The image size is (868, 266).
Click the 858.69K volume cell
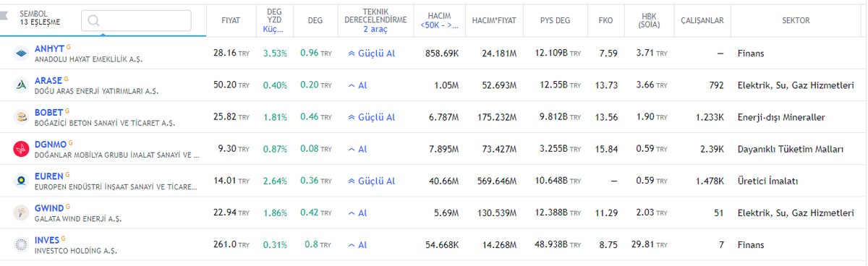pos(441,53)
